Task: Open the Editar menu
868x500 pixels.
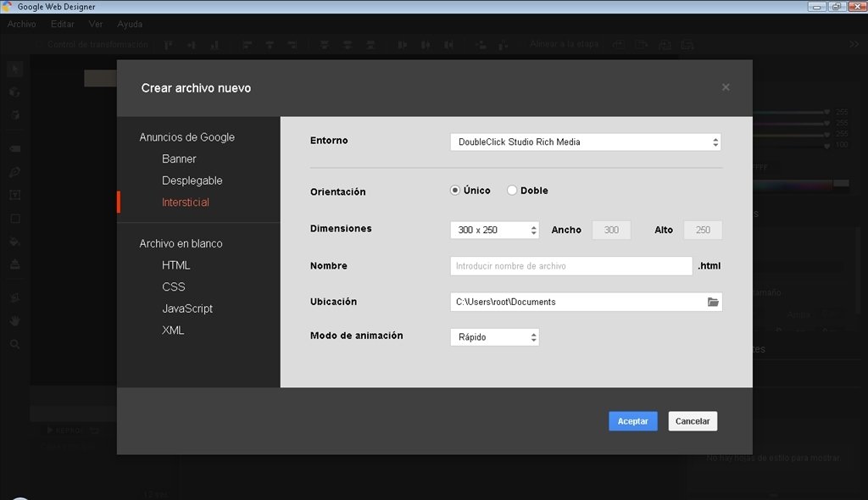Action: tap(63, 24)
